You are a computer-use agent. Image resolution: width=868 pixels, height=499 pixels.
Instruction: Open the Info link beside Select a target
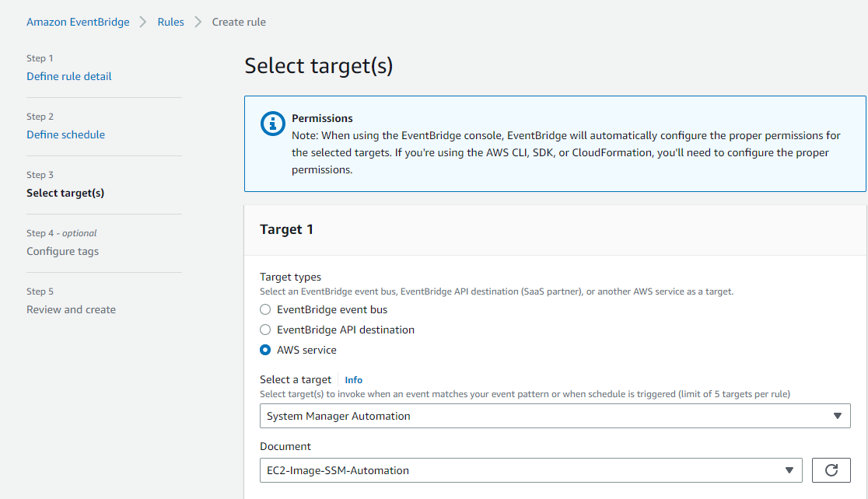353,379
